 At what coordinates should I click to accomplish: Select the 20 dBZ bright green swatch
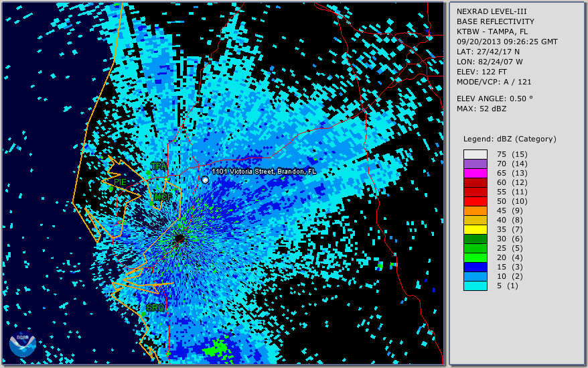coord(475,257)
